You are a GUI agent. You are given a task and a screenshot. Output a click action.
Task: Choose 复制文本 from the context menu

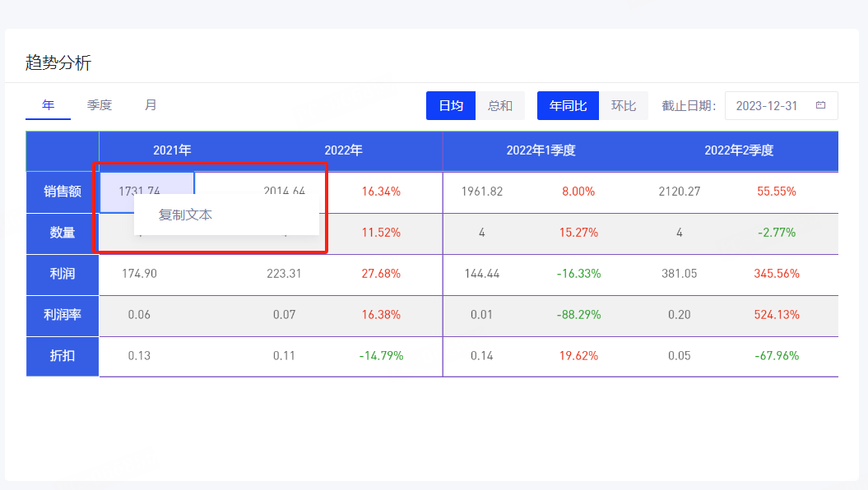pyautogui.click(x=186, y=215)
